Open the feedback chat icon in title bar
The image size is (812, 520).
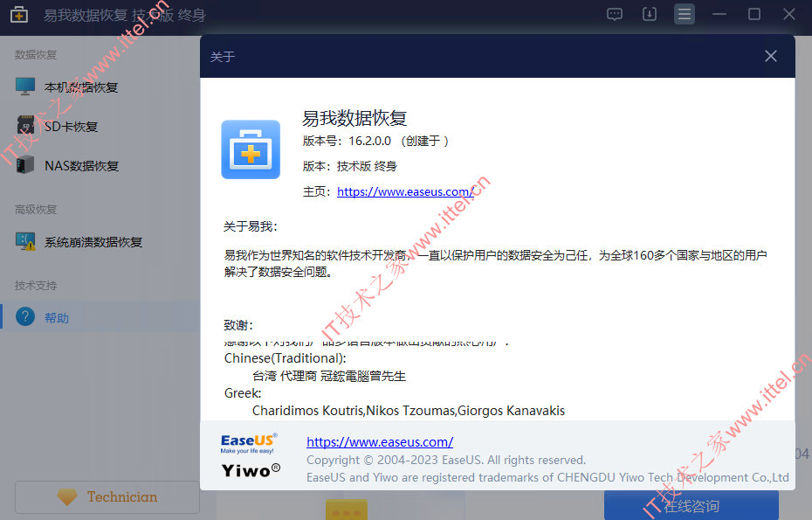(614, 14)
